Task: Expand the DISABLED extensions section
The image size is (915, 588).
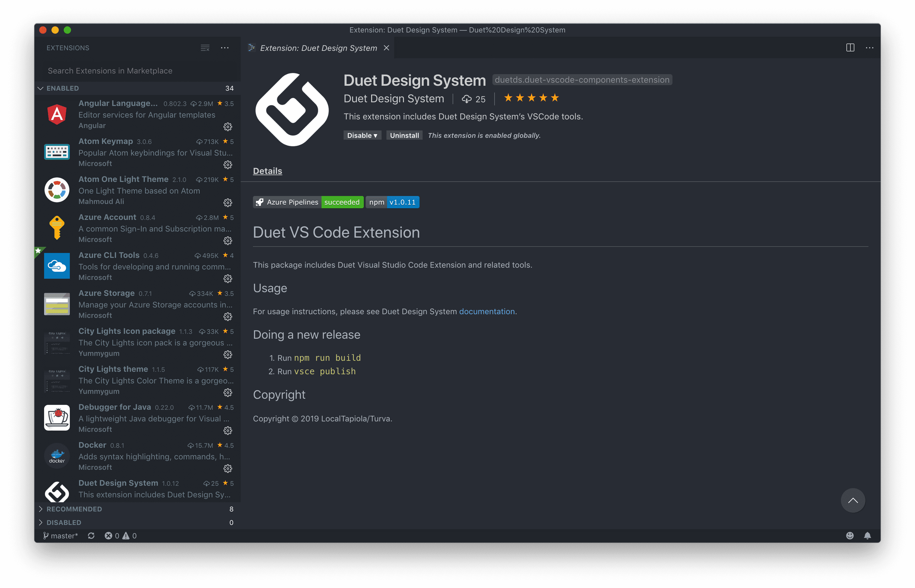Action: pyautogui.click(x=137, y=522)
